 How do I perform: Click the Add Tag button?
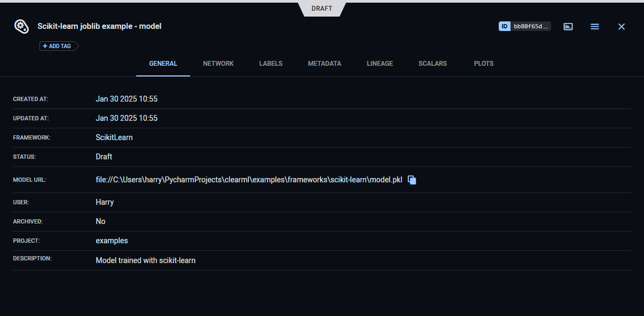coord(57,46)
